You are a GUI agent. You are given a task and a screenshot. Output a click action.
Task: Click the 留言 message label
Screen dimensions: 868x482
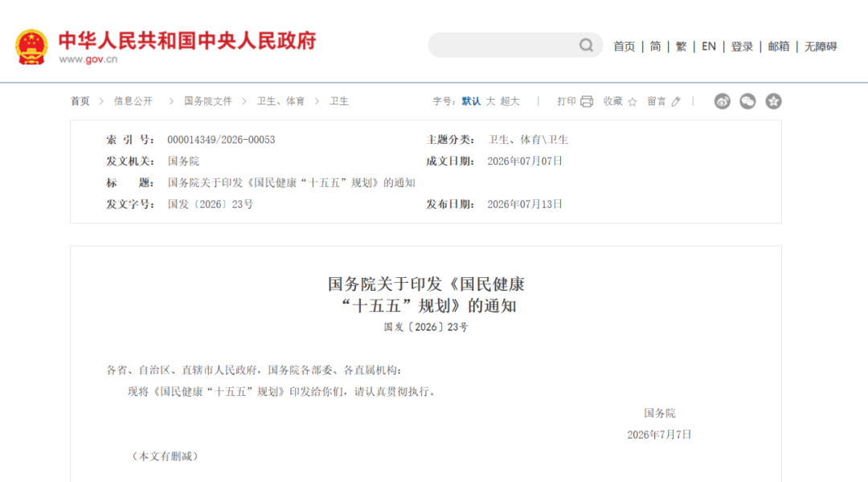tap(657, 101)
